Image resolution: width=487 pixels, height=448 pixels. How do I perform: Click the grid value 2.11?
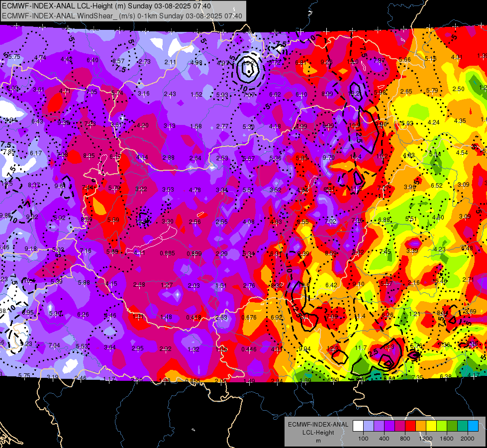point(170,62)
